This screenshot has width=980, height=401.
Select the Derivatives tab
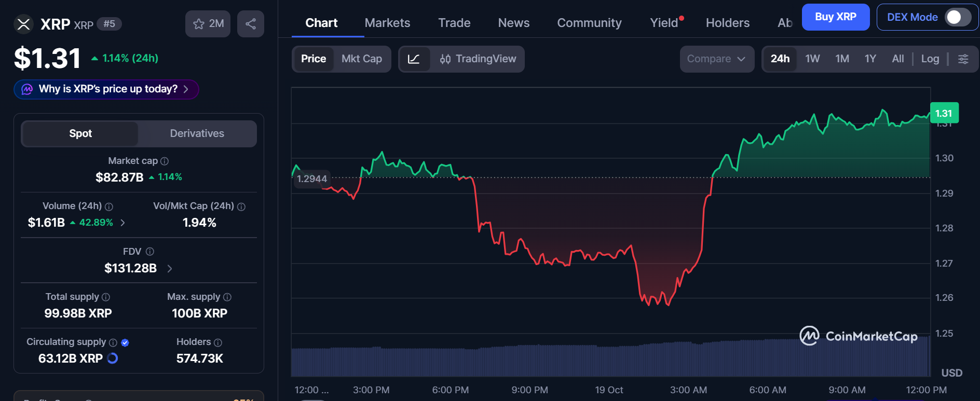(197, 134)
